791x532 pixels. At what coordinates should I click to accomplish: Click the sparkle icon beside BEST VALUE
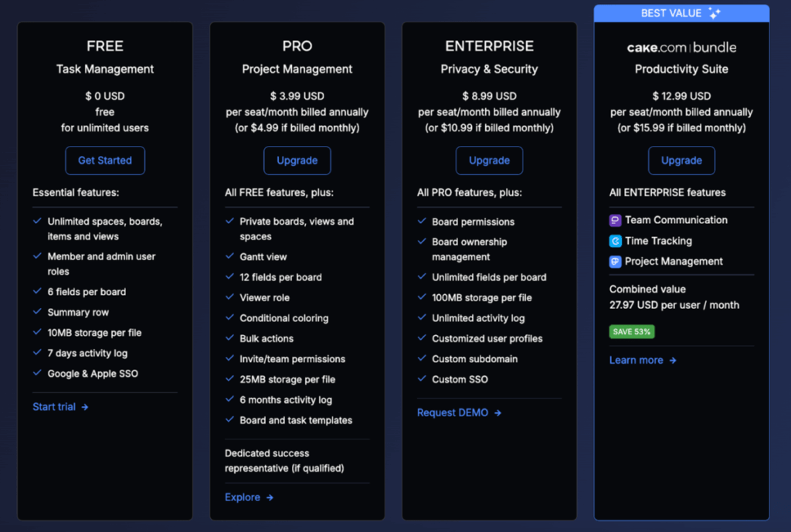715,13
